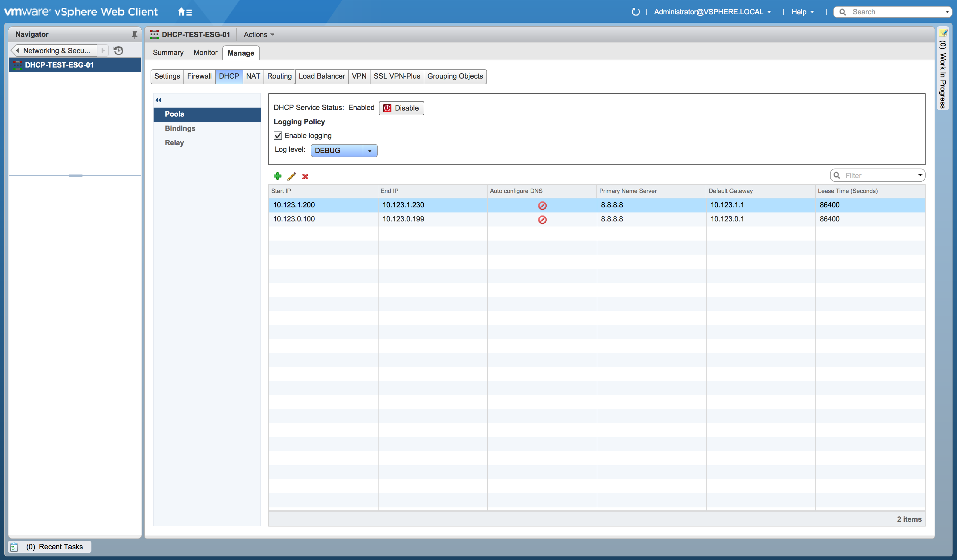Image resolution: width=957 pixels, height=560 pixels.
Task: Open the Administrator@VSPHERE.LOCAL user menu
Action: click(712, 12)
